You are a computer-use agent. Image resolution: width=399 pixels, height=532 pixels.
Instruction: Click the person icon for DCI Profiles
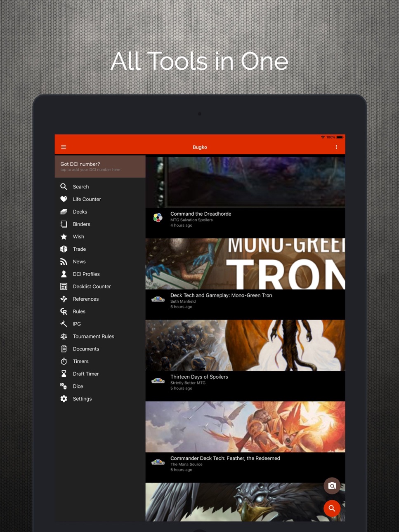64,274
